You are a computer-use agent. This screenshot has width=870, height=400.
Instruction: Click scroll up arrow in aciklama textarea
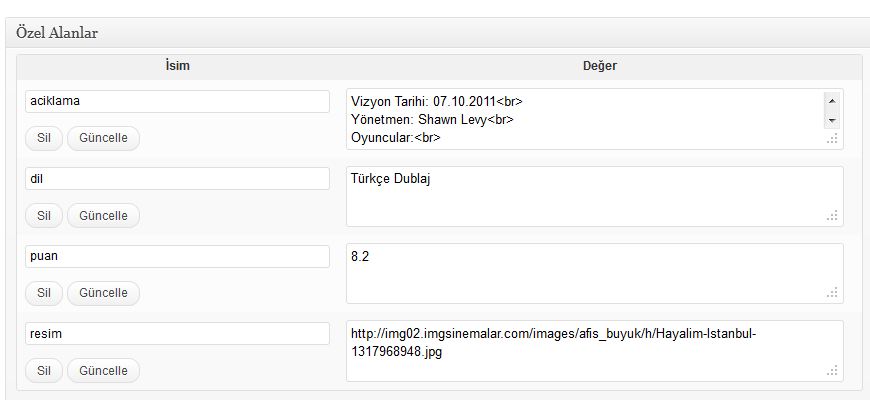[x=832, y=101]
